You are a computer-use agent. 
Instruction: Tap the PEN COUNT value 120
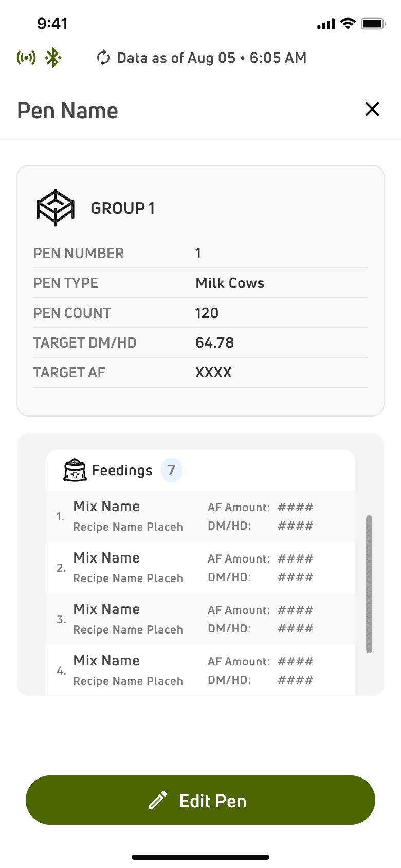[207, 313]
